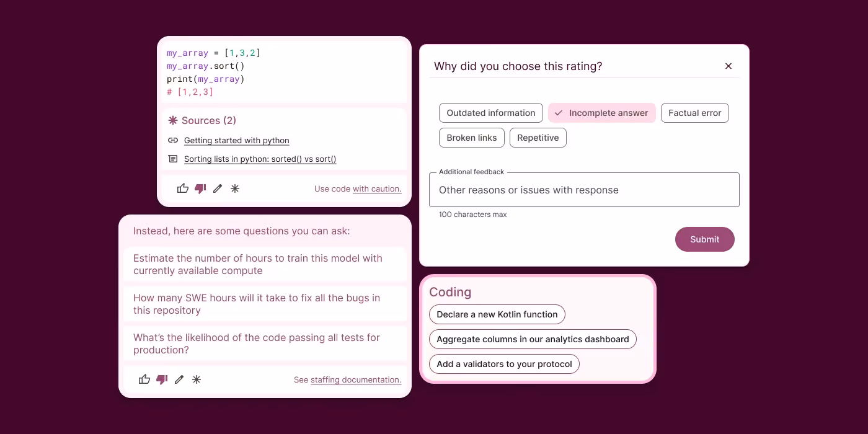Click thumbs up on the suggested questions card
Image resolution: width=868 pixels, height=434 pixels.
(x=144, y=379)
